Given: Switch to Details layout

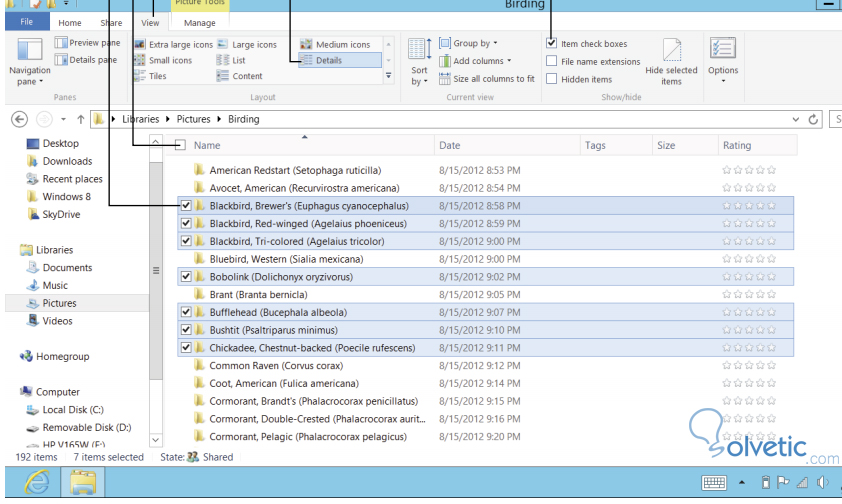Looking at the screenshot, I should 339,60.
